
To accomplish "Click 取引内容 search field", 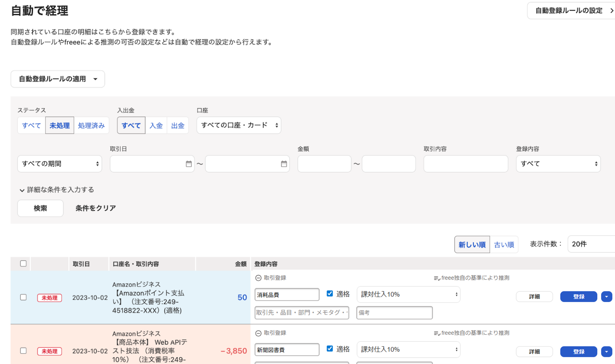I will 466,164.
